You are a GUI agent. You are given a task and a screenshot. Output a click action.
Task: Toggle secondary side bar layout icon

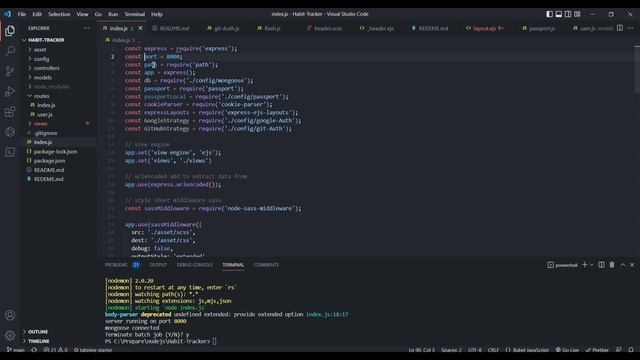pos(568,14)
